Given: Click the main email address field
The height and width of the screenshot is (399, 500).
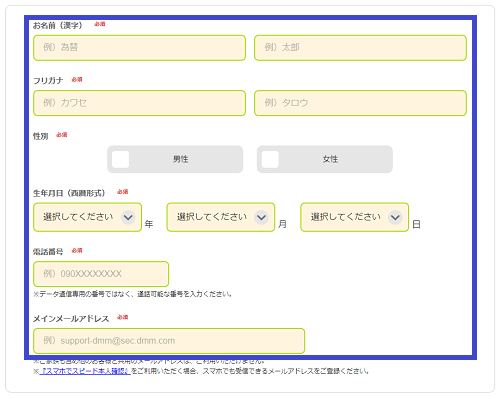Looking at the screenshot, I should [169, 341].
